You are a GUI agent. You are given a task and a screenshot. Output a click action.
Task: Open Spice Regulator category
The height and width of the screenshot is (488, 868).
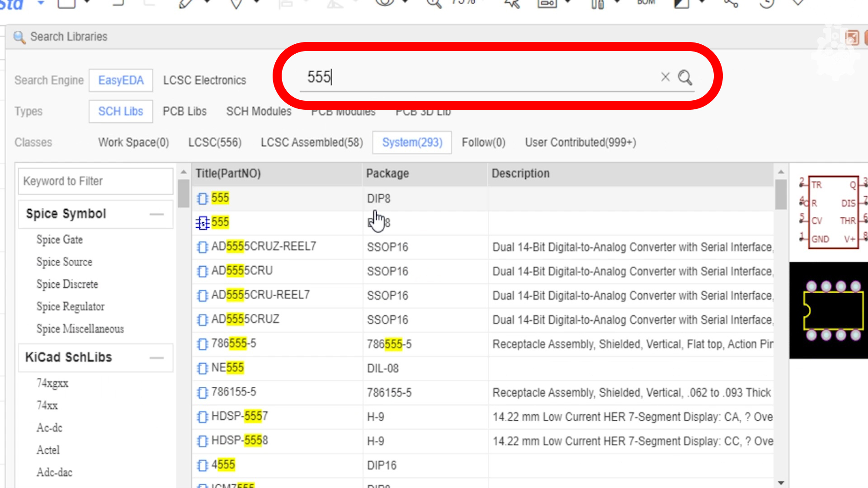click(x=71, y=306)
